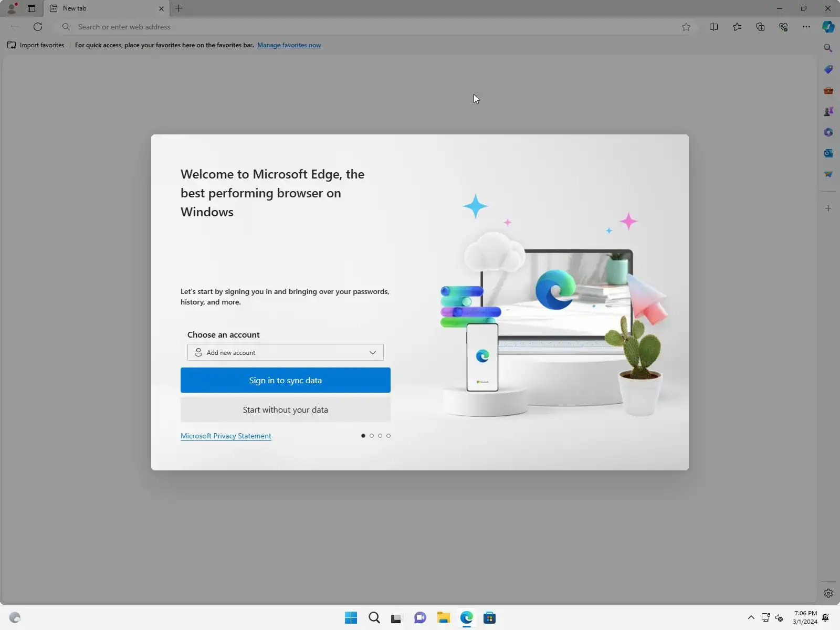840x630 pixels.
Task: Add this page to favorites star icon
Action: tap(686, 27)
